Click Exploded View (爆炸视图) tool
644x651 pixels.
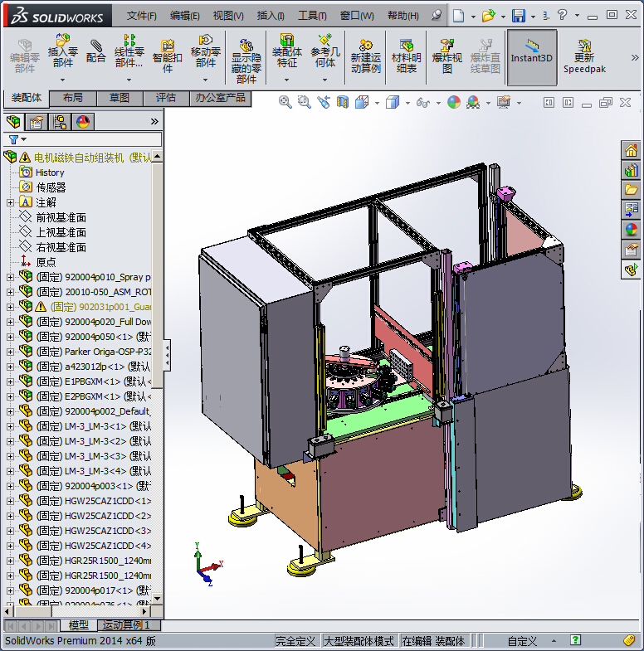[x=447, y=56]
